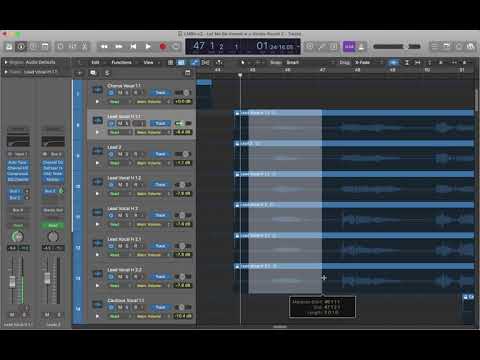Solo the Lead Vocal H 1.2 track
The width and height of the screenshot is (480, 360).
coord(127,185)
